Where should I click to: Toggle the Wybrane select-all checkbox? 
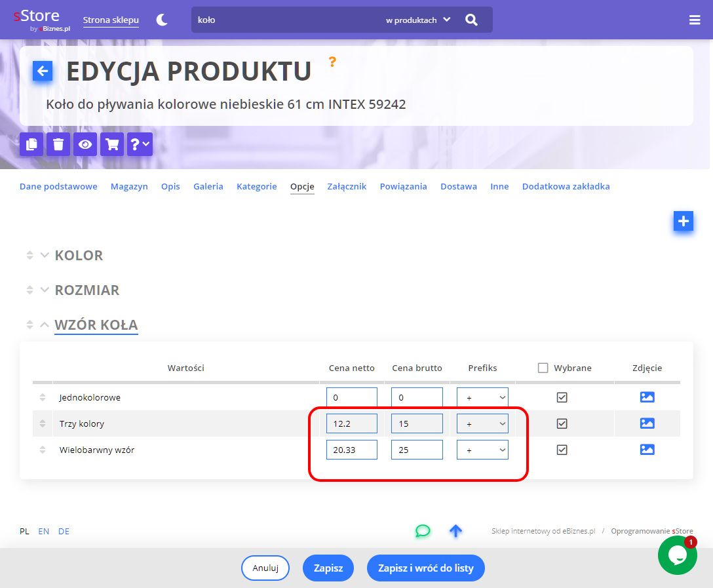click(543, 368)
